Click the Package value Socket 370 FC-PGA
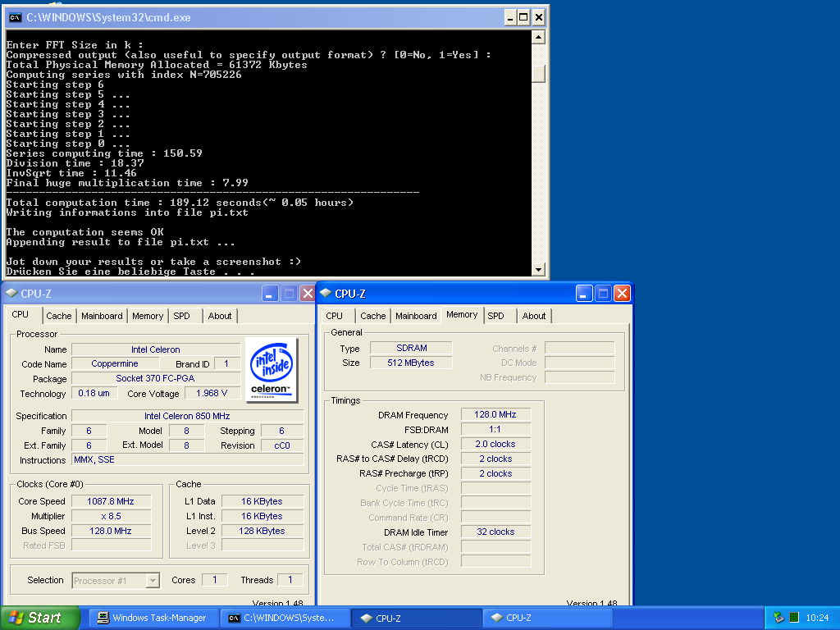 click(x=156, y=378)
